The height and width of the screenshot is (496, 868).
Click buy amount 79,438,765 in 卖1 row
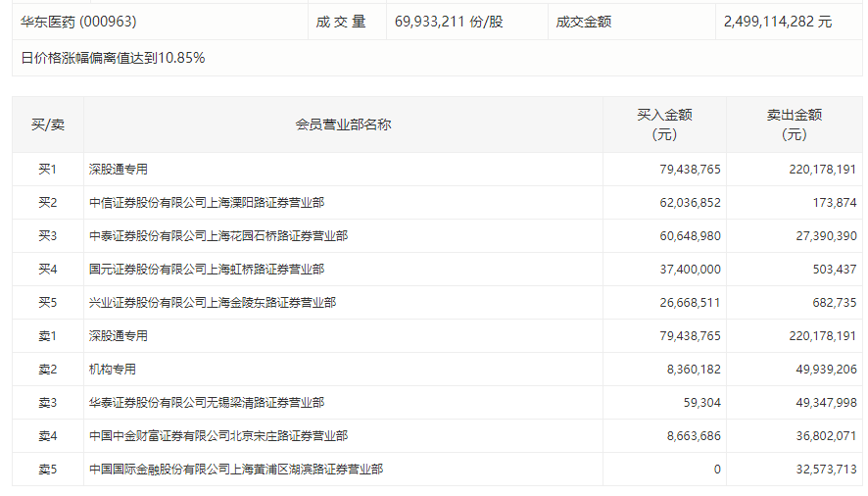tap(690, 335)
